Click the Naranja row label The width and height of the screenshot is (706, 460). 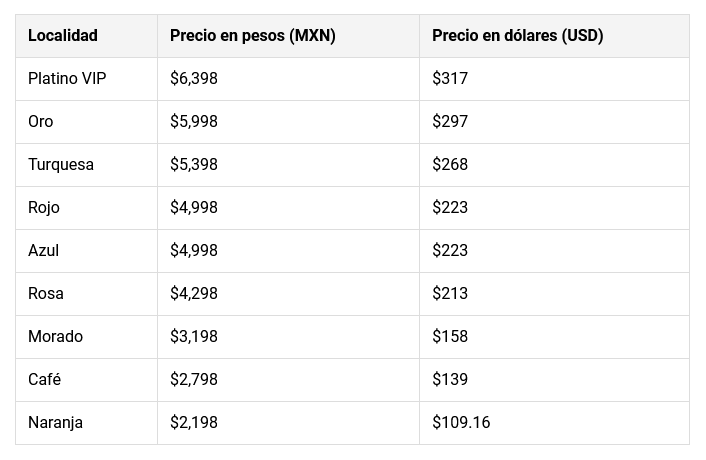56,423
